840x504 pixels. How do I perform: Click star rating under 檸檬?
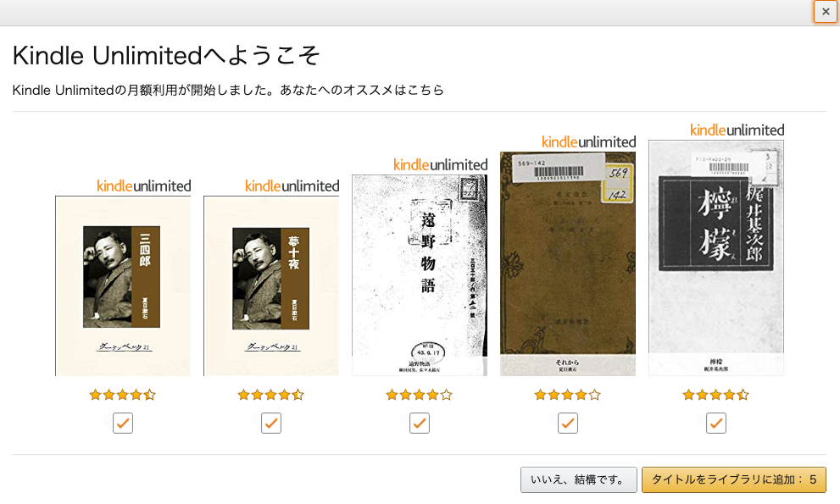(716, 396)
